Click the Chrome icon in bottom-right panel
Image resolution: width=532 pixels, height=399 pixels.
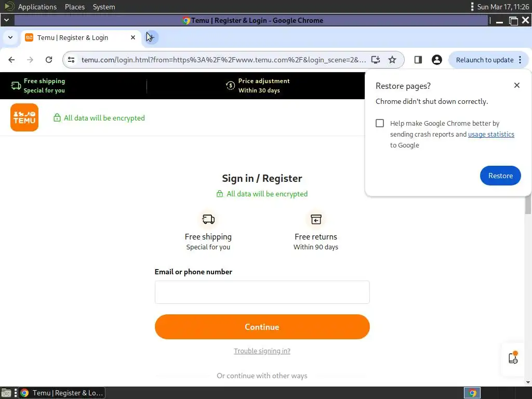[472, 393]
